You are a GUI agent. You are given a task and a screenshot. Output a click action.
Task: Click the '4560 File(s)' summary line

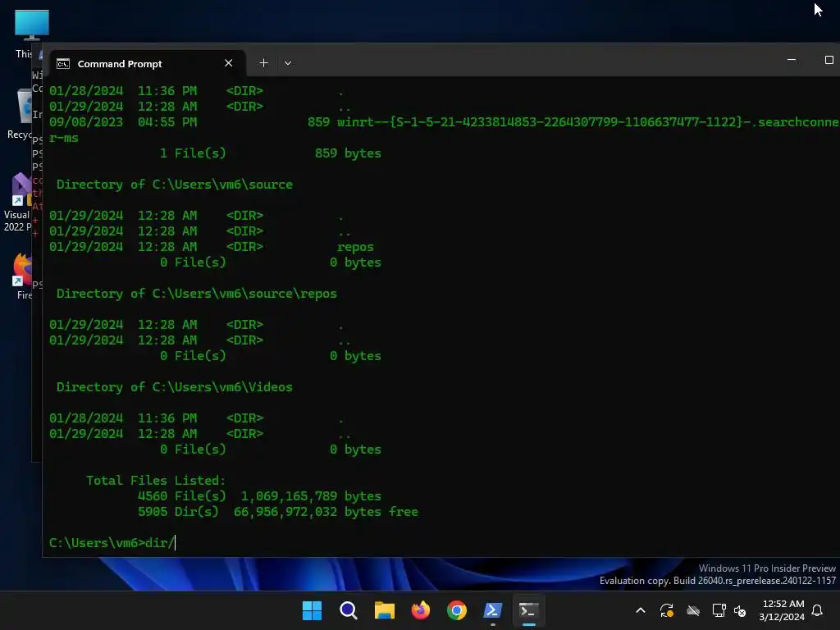pyautogui.click(x=259, y=496)
